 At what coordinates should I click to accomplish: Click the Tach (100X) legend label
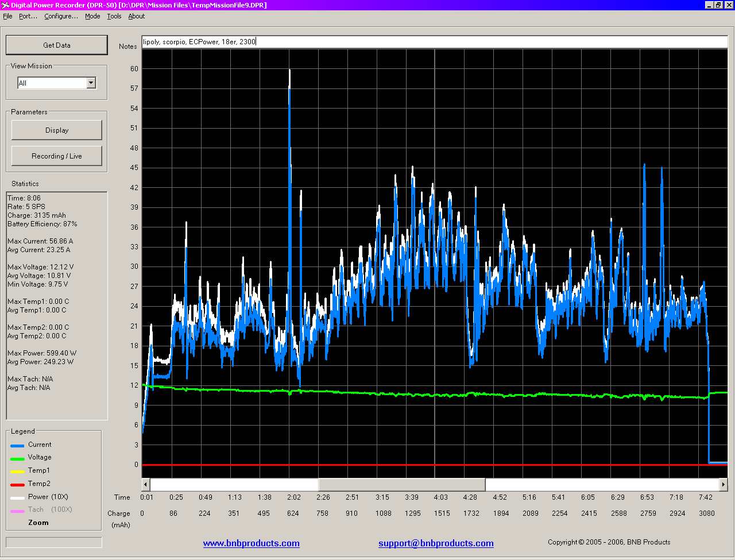coord(50,509)
